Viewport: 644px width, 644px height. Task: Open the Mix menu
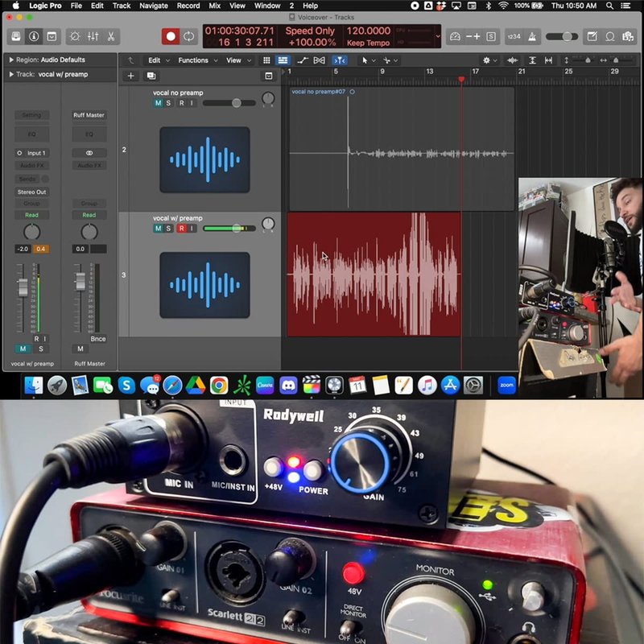click(x=214, y=6)
